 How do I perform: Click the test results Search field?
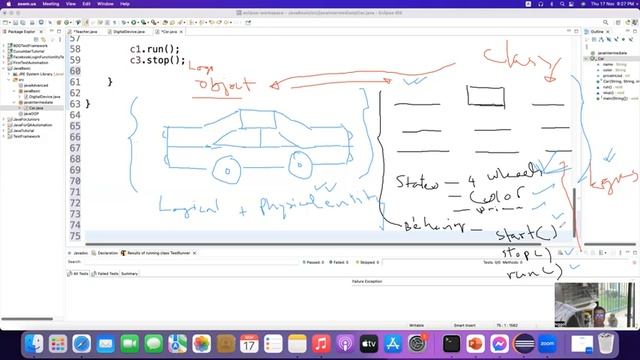[191, 262]
